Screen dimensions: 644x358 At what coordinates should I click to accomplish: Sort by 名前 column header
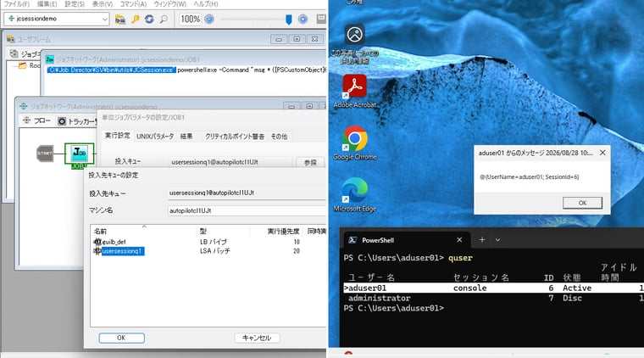pyautogui.click(x=144, y=231)
